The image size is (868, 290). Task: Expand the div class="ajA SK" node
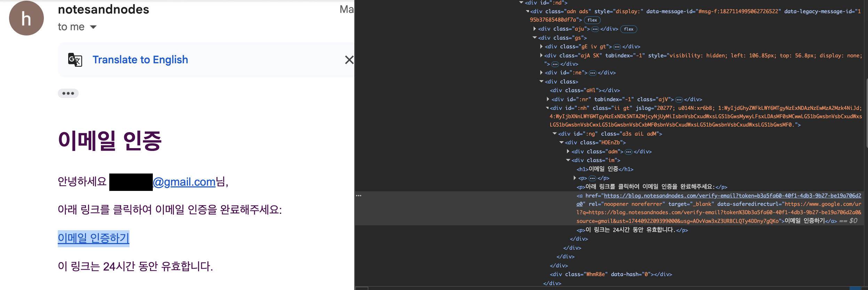pyautogui.click(x=542, y=55)
